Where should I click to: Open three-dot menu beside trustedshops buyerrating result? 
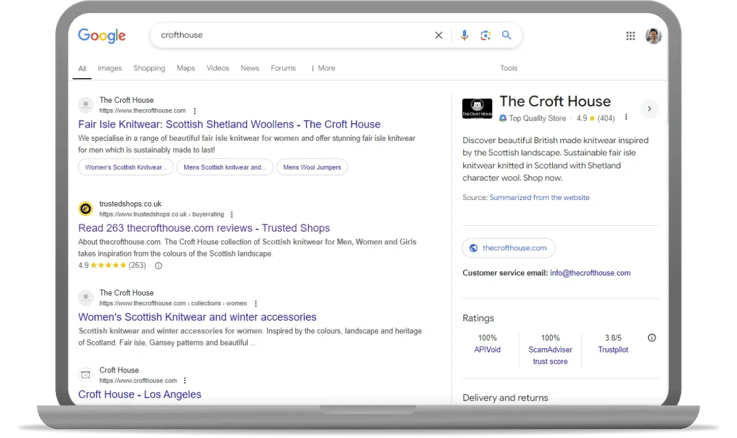[232, 215]
